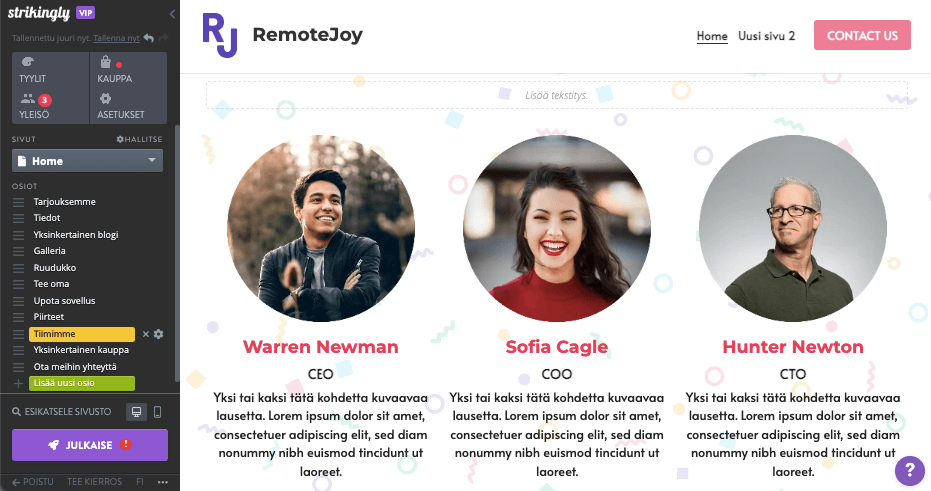The width and height of the screenshot is (931, 491).
Task: Click the Lisää uusi osio button
Action: (82, 383)
